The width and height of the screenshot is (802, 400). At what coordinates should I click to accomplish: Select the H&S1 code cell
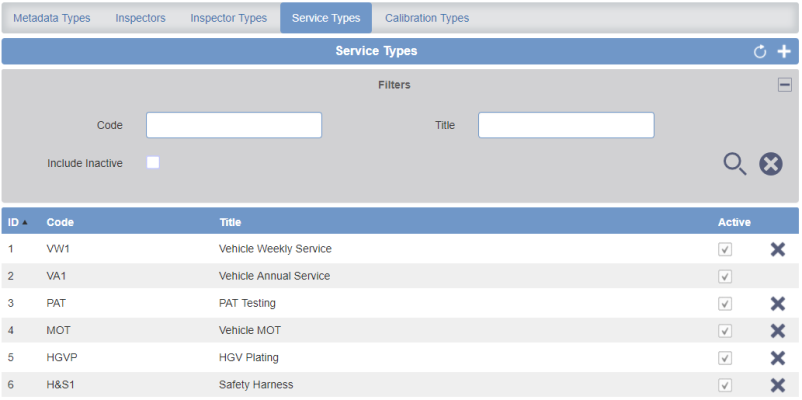coord(60,385)
